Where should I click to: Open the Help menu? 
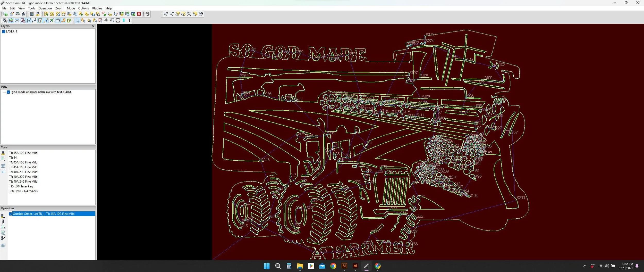(x=109, y=8)
